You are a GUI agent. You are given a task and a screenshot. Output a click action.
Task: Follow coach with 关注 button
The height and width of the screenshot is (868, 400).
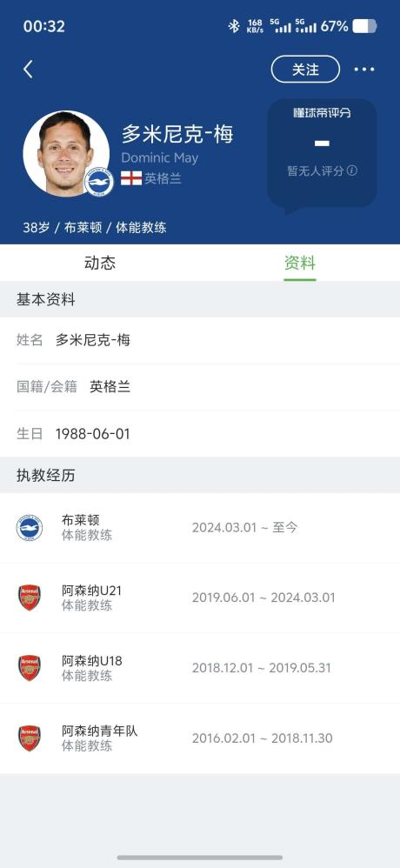tap(305, 70)
